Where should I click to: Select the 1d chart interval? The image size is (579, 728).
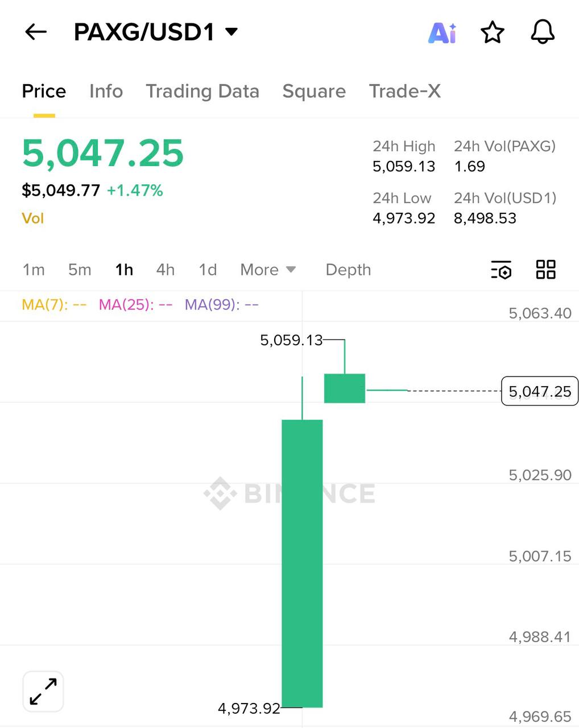click(208, 270)
